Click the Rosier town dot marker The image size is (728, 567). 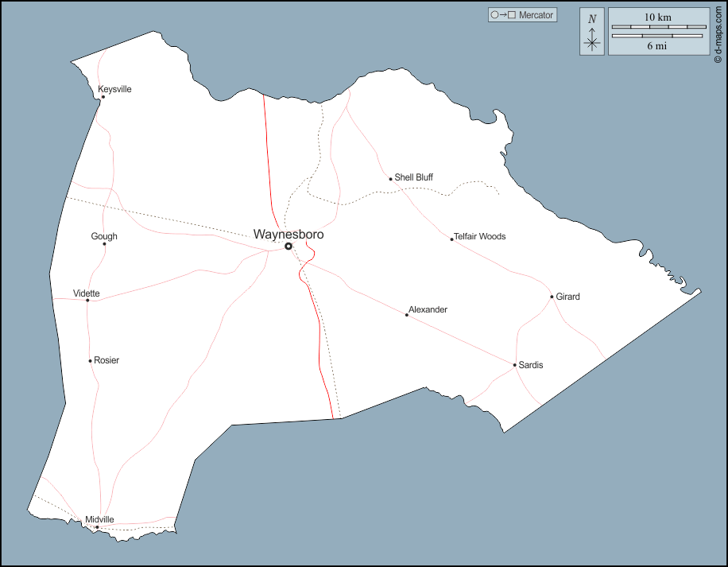pos(91,361)
